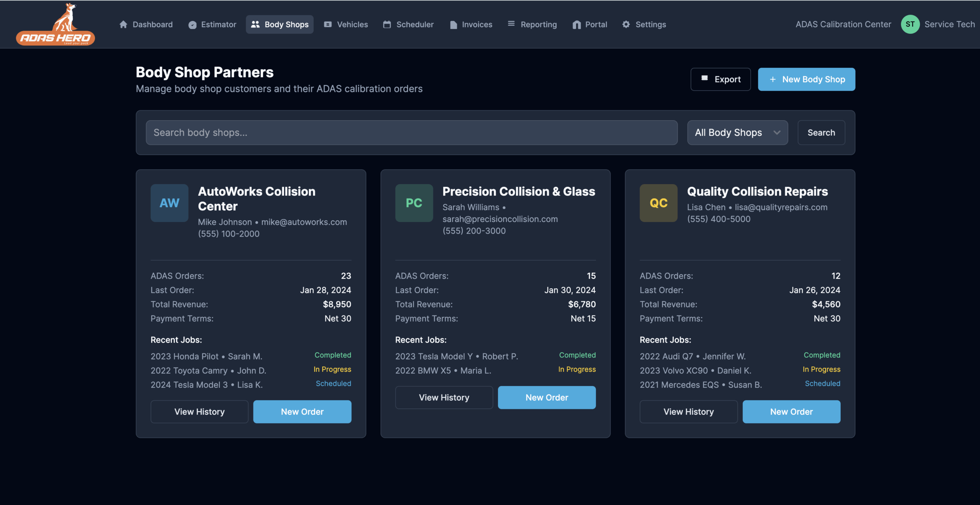Screen dimensions: 980x505
Task: Click the ST user avatar
Action: [x=910, y=25]
